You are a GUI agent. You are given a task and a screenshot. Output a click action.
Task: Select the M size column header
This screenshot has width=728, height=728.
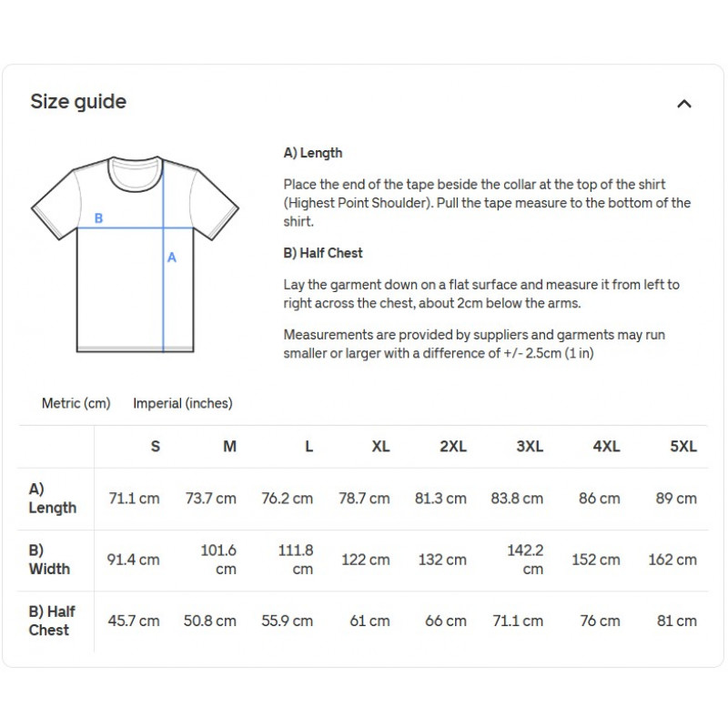(230, 447)
